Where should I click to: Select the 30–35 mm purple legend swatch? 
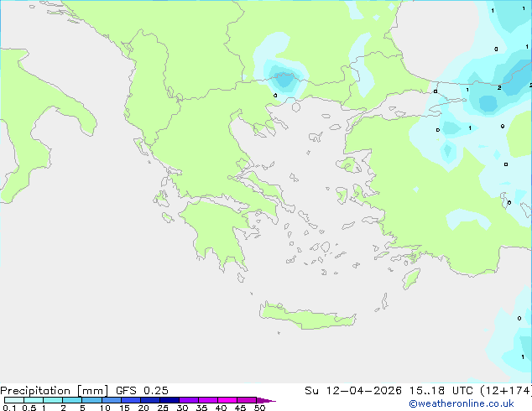[x=188, y=400]
